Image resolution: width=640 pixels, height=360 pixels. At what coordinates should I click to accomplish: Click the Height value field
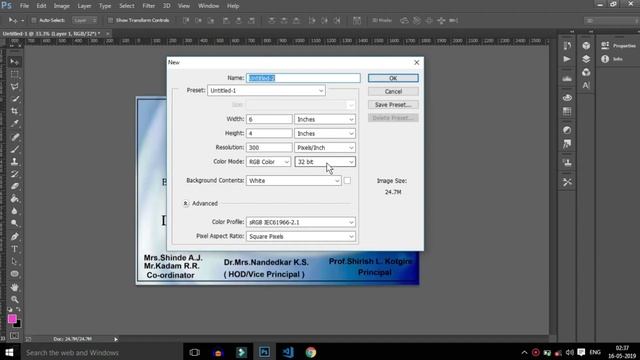[x=269, y=133]
